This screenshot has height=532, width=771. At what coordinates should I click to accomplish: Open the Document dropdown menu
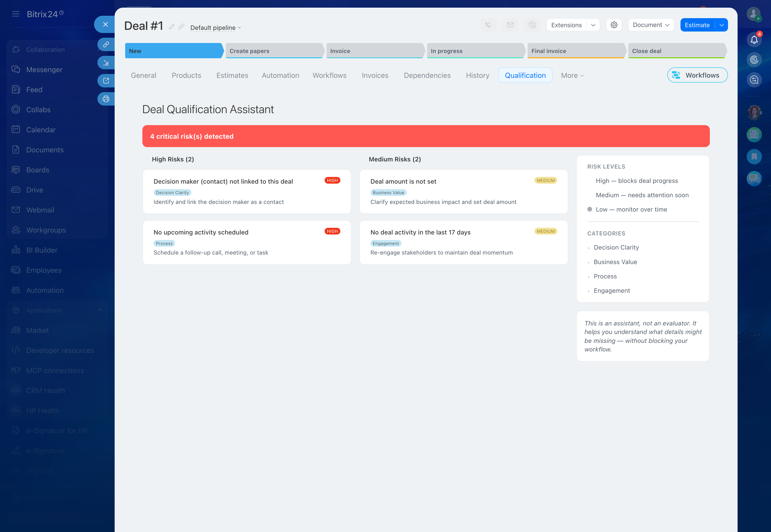click(x=651, y=25)
